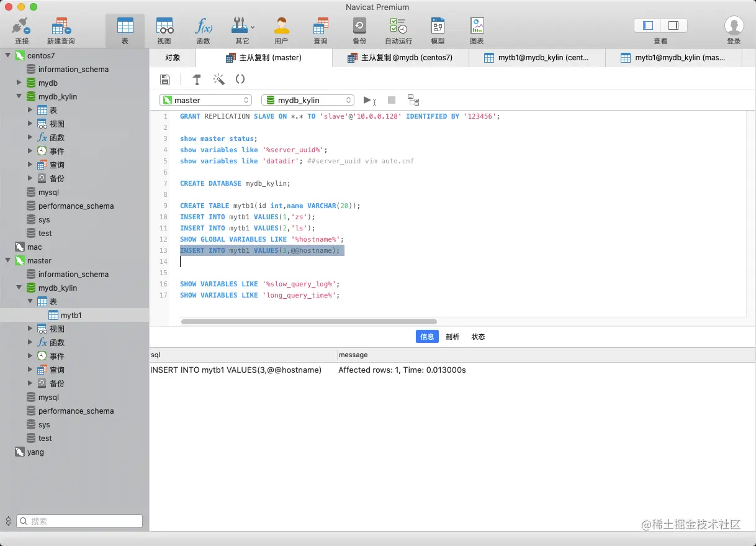The image size is (756, 546).
Task: Select the 信息 result tab
Action: click(x=427, y=337)
